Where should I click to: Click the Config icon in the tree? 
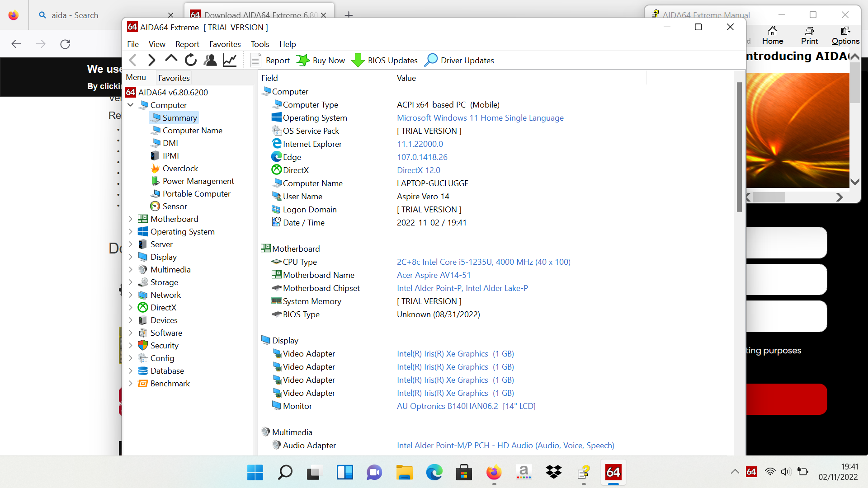pos(143,358)
